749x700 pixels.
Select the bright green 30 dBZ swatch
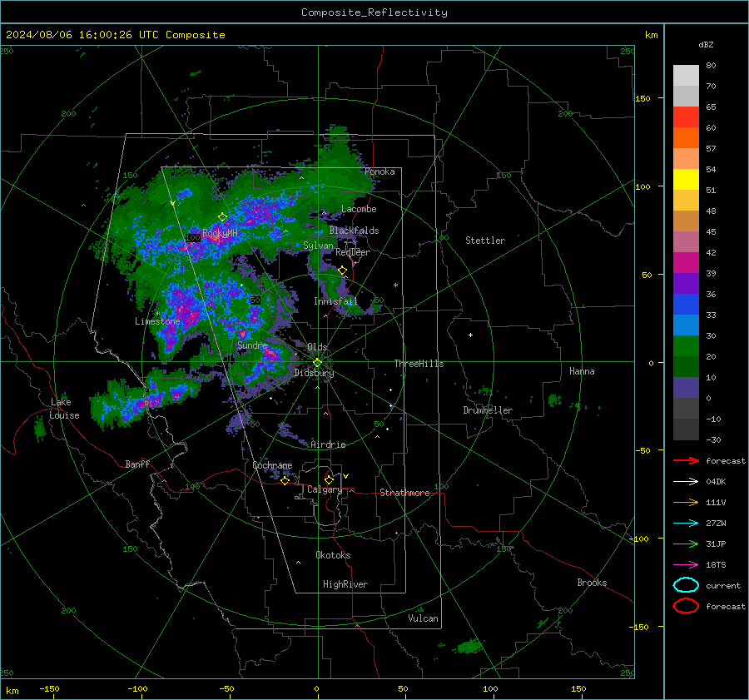686,345
